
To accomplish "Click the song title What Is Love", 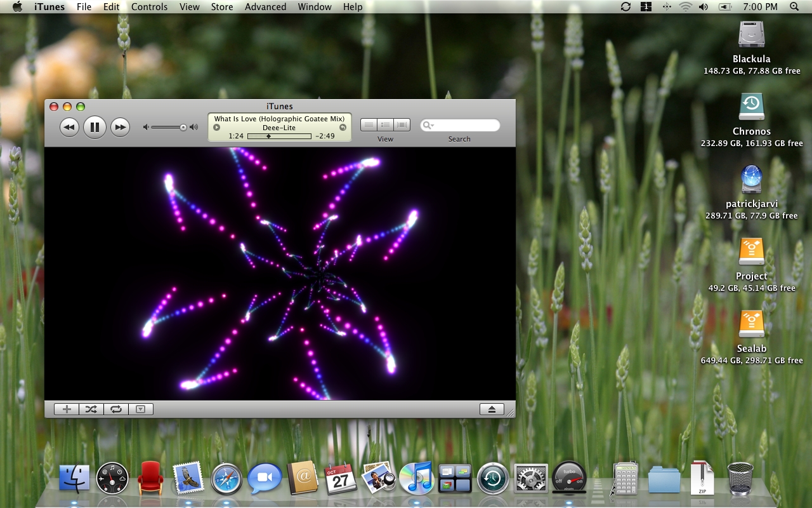I will tap(279, 119).
